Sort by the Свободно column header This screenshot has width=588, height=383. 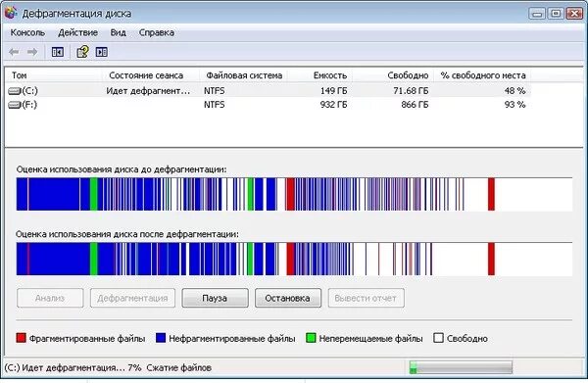(x=393, y=75)
